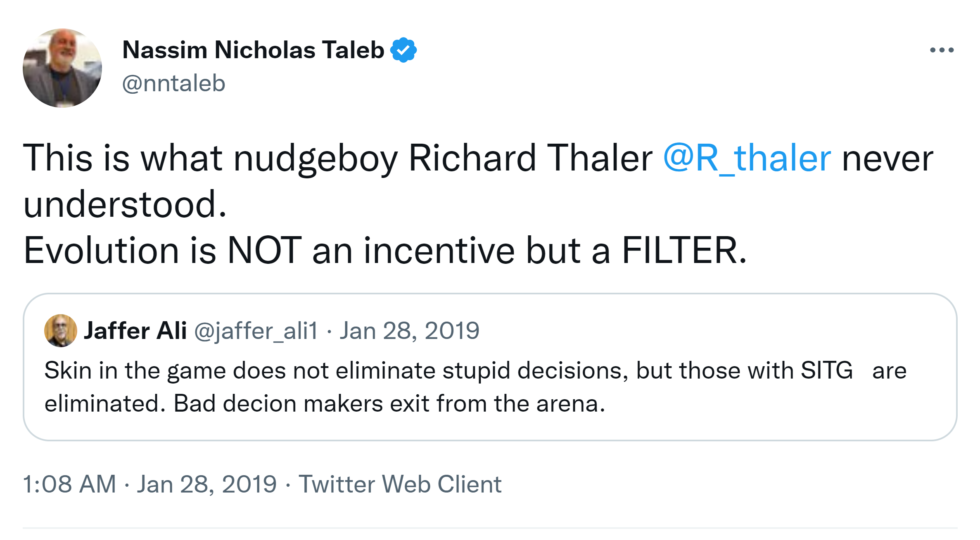Viewport: 980px width, 540px height.
Task: Click Jaffer Ali's name in quoted tweet
Action: 135,331
